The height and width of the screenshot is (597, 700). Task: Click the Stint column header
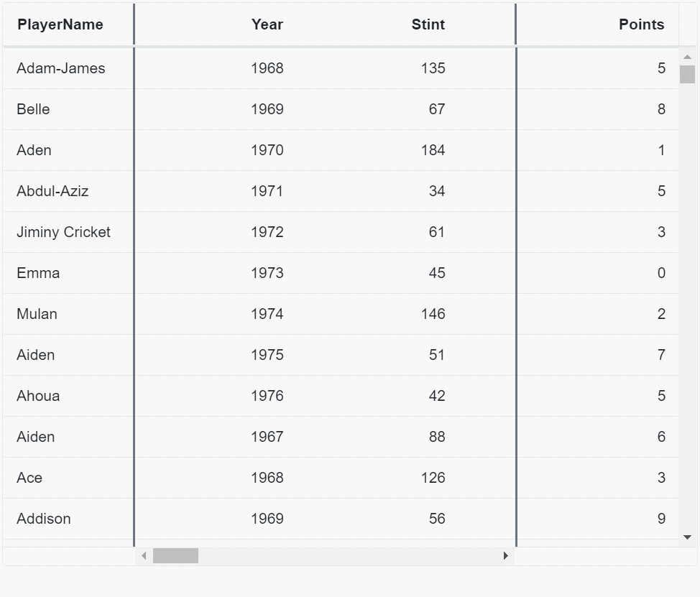click(x=428, y=24)
